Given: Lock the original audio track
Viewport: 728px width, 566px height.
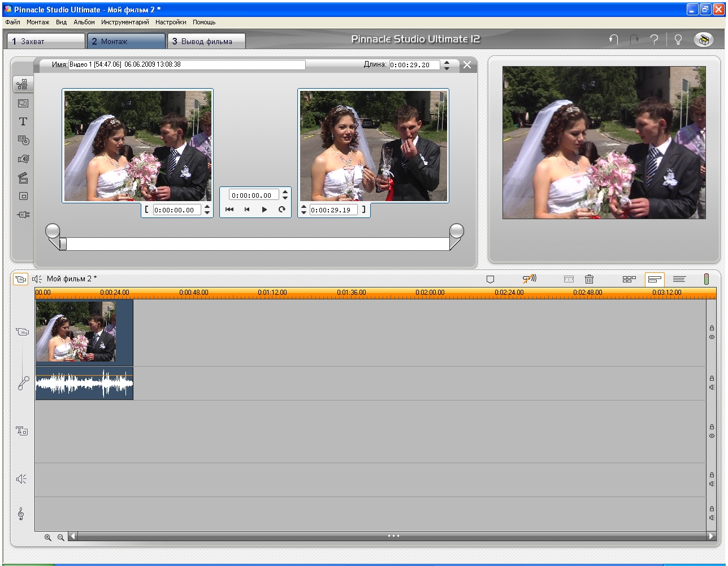Looking at the screenshot, I should 712,378.
